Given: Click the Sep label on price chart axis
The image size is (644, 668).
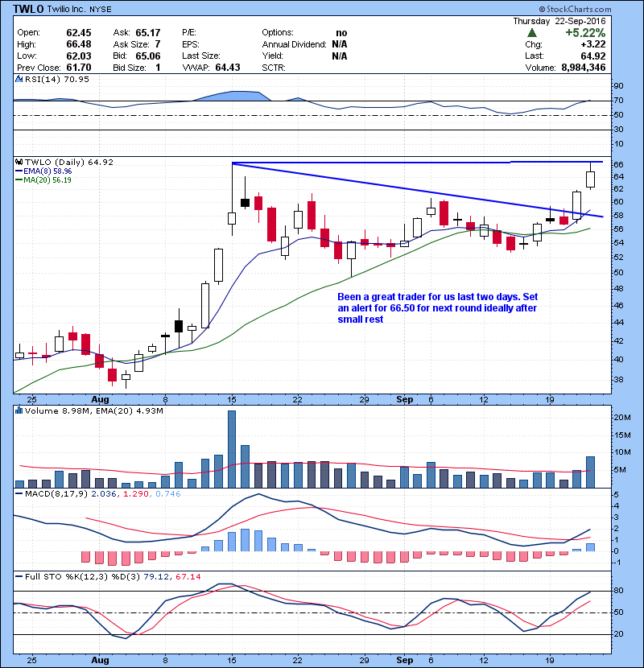Looking at the screenshot, I should coord(404,400).
